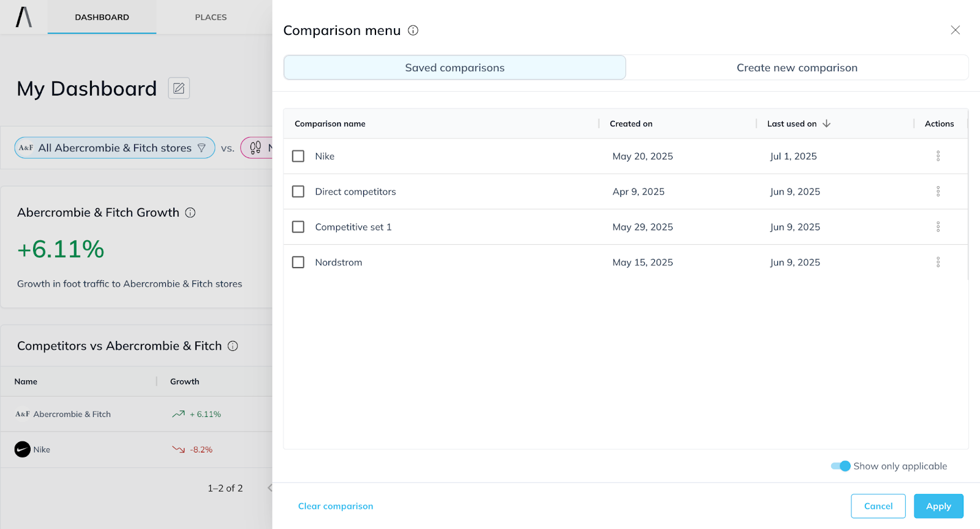980x529 pixels.
Task: Click the Abercrombie & Fitch name in competitors table
Action: point(72,414)
